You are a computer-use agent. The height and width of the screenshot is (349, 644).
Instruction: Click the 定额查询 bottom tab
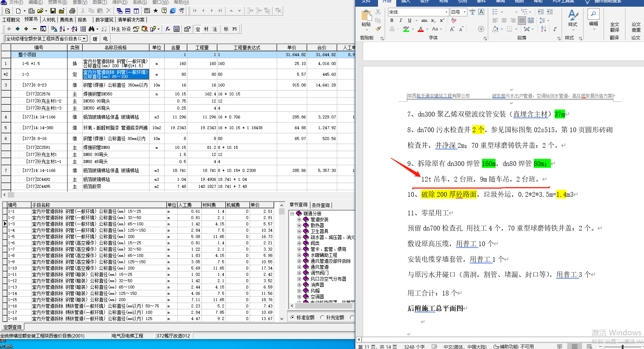[12, 327]
